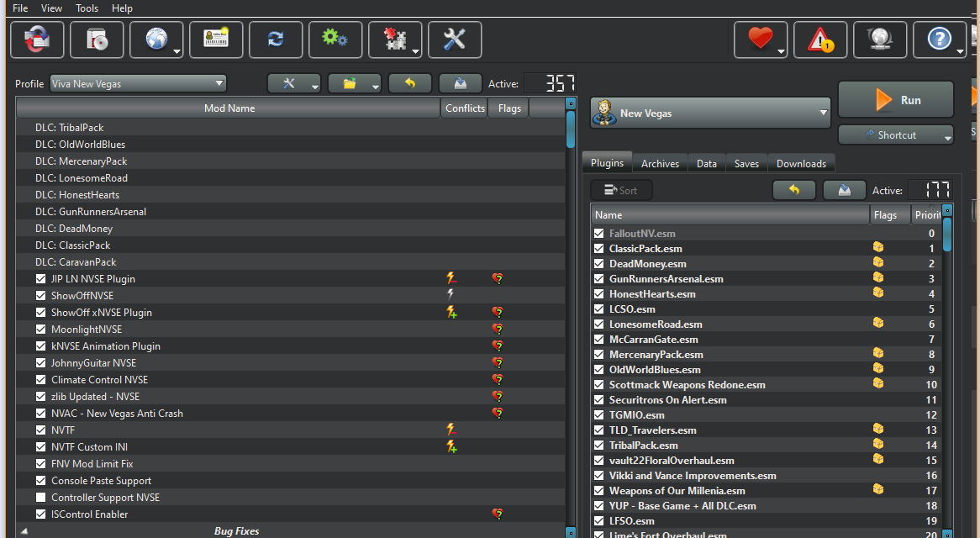Click the mod list restore backup arrow
This screenshot has width=980, height=538.
[x=410, y=83]
